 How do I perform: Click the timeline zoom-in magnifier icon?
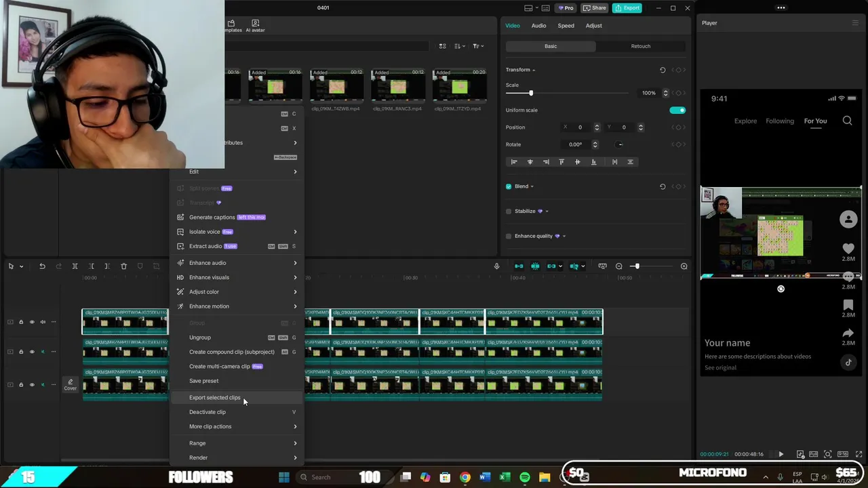[684, 266]
